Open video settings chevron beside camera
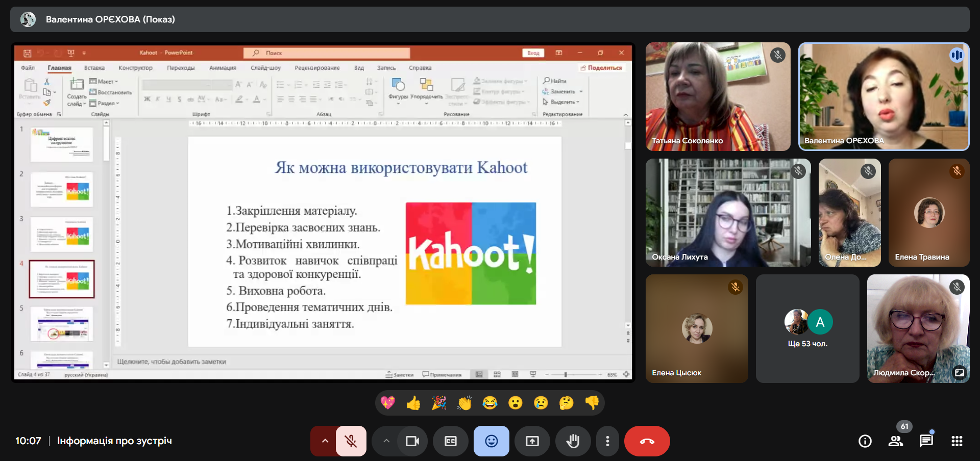Image resolution: width=980 pixels, height=461 pixels. point(386,441)
